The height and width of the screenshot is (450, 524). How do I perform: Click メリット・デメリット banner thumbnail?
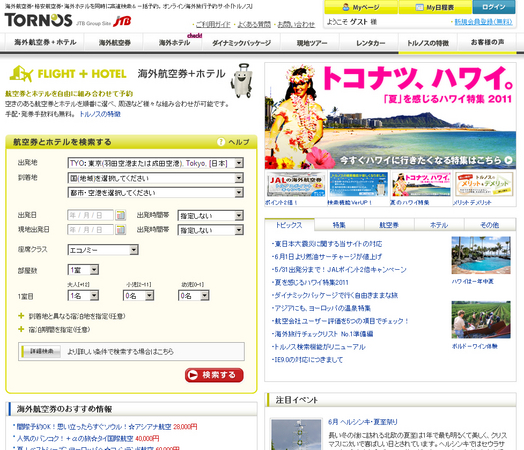[x=484, y=184]
